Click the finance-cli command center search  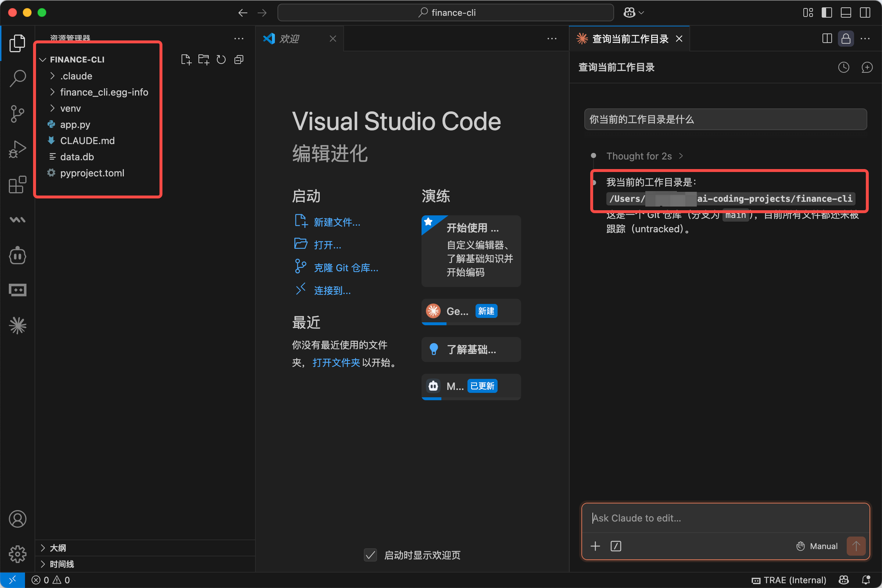click(445, 13)
